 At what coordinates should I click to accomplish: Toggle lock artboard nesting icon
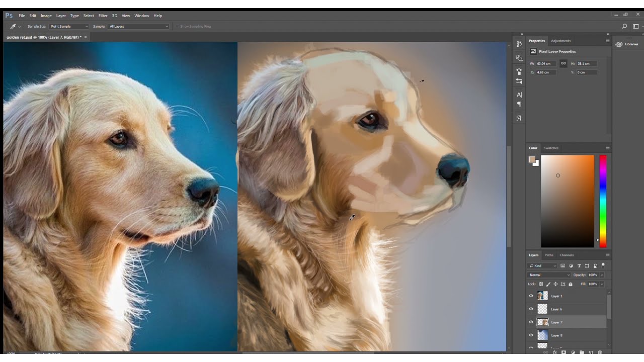pyautogui.click(x=563, y=284)
